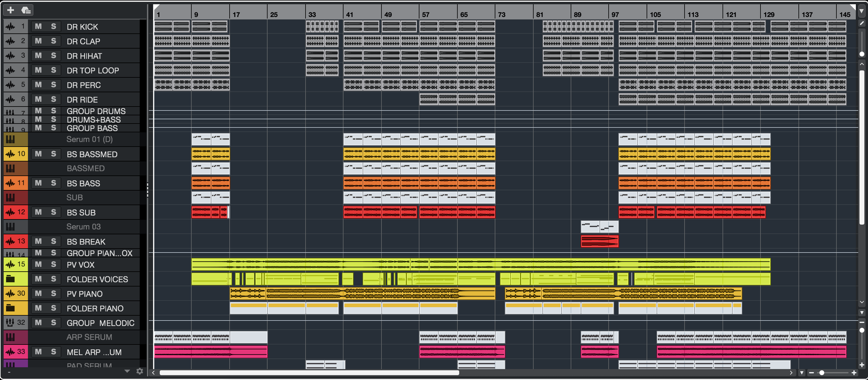The image size is (868, 380).
Task: Click the FOLDER VOICES folder icon
Action: coord(10,279)
